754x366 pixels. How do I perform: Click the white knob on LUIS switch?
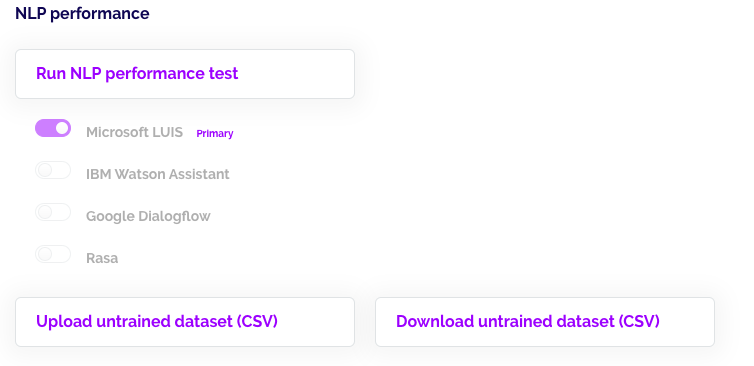pos(62,128)
